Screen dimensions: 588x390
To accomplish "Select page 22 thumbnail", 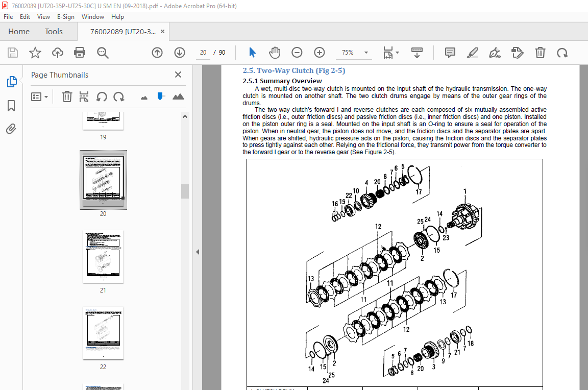I will click(x=103, y=333).
